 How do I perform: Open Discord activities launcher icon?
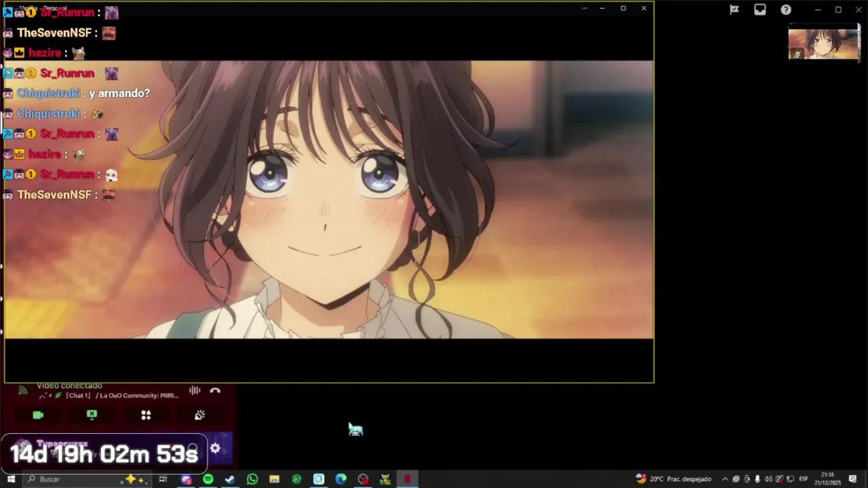click(x=146, y=415)
